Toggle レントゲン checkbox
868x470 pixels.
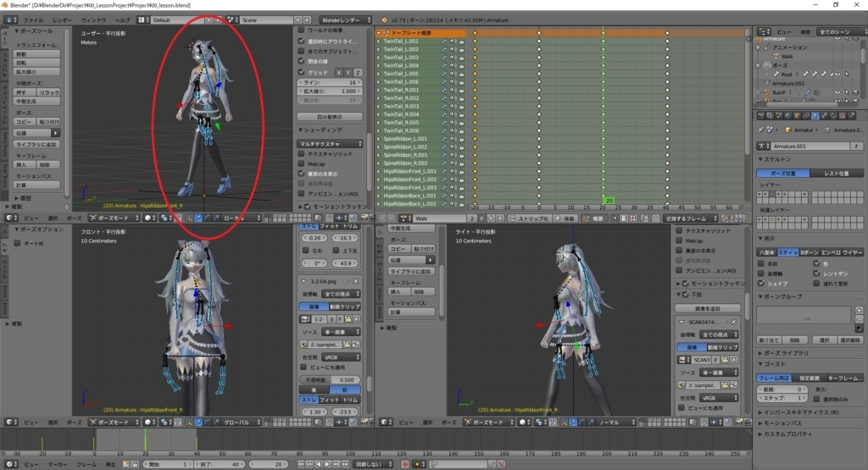pos(816,274)
